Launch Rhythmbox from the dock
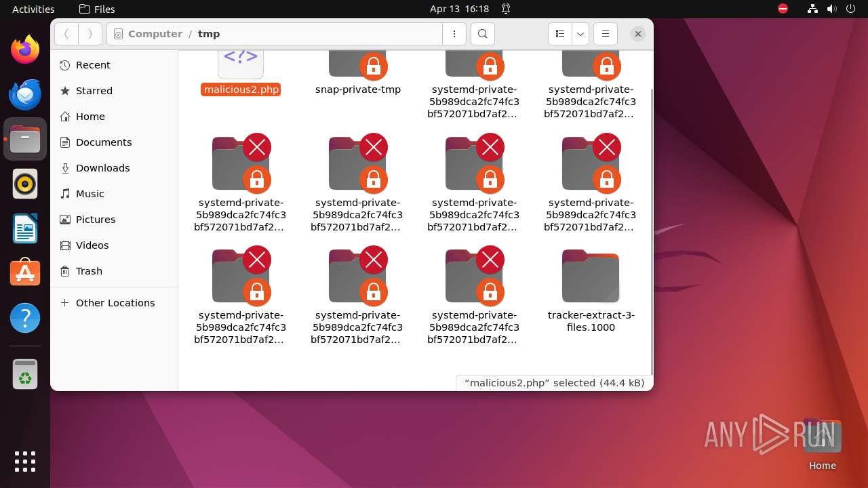The image size is (868, 488). 25,184
